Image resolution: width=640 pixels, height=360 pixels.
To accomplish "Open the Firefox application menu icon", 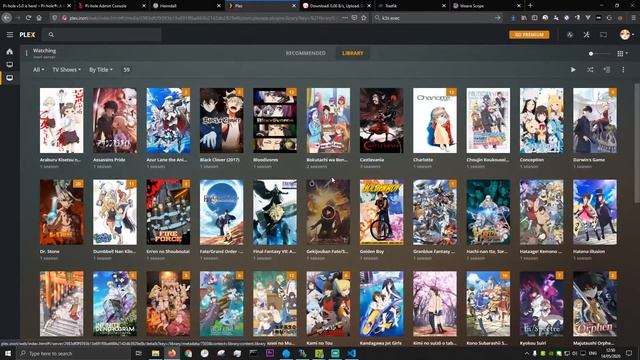I will point(633,18).
